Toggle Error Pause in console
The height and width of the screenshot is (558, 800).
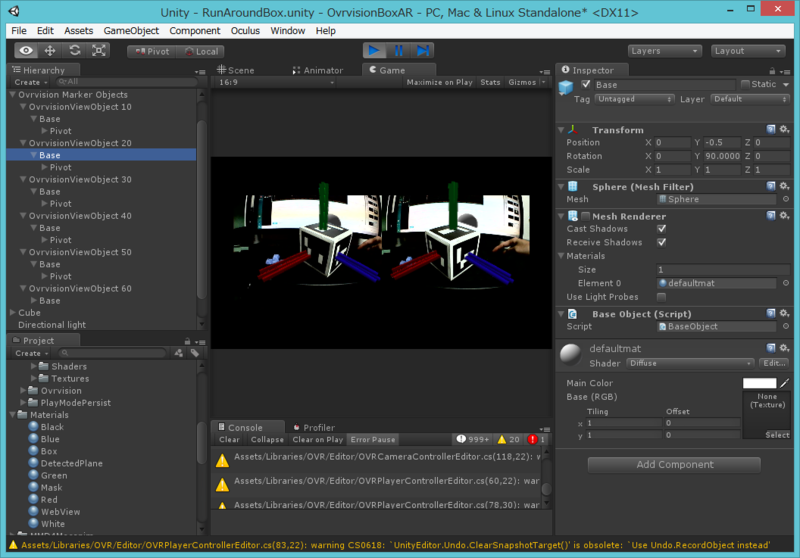tap(372, 440)
